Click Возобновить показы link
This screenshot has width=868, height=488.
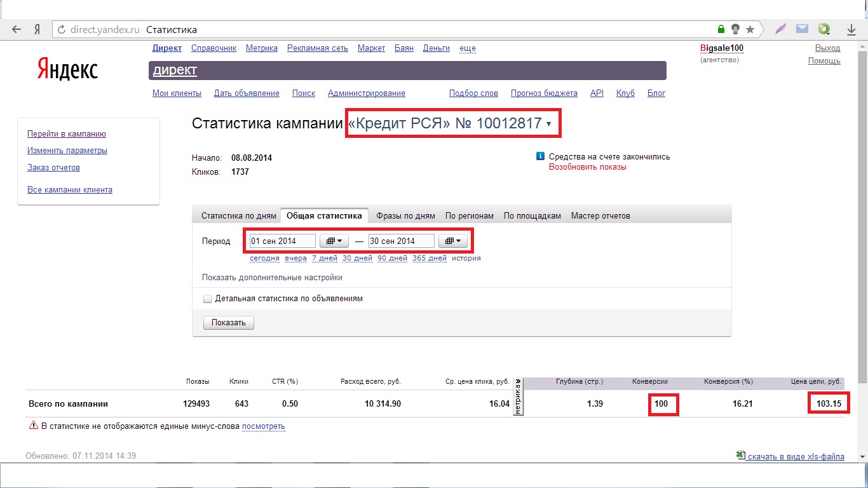point(588,167)
